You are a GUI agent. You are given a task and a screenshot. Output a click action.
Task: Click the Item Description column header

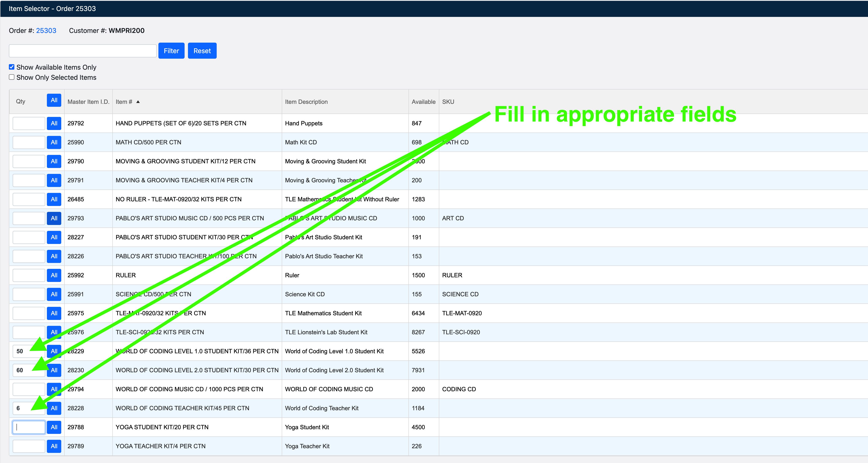click(x=306, y=102)
